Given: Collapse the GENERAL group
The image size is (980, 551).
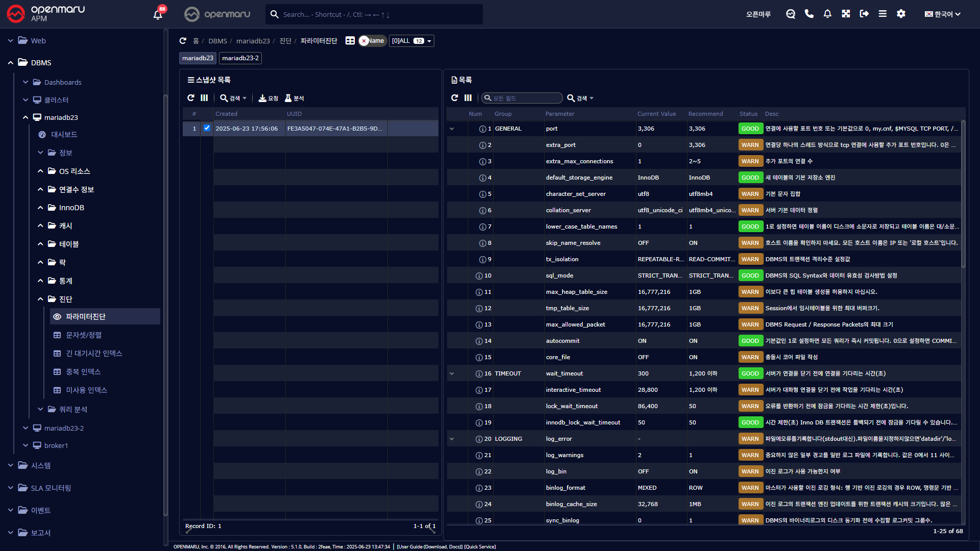Looking at the screenshot, I should click(452, 129).
